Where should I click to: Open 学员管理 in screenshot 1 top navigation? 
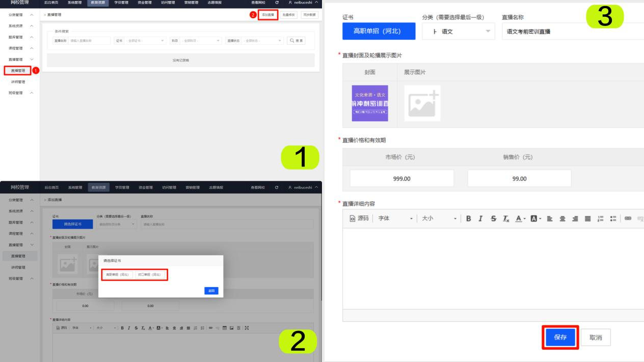[x=121, y=3]
